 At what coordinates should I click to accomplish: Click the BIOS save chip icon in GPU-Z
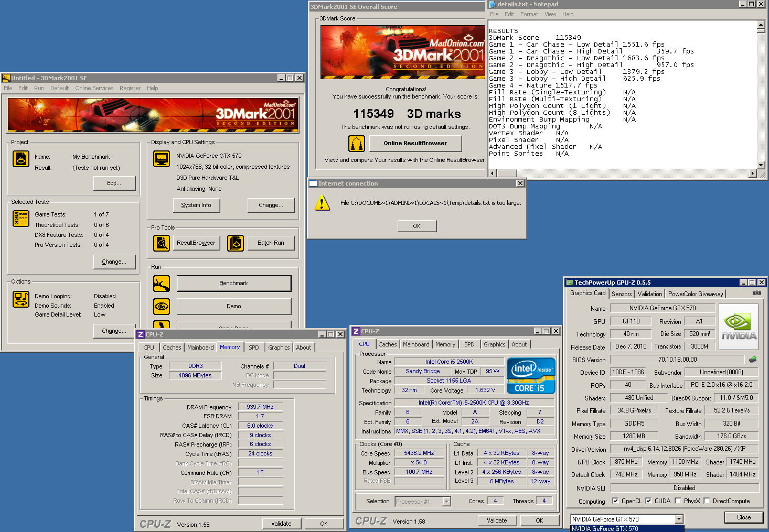coord(753,360)
